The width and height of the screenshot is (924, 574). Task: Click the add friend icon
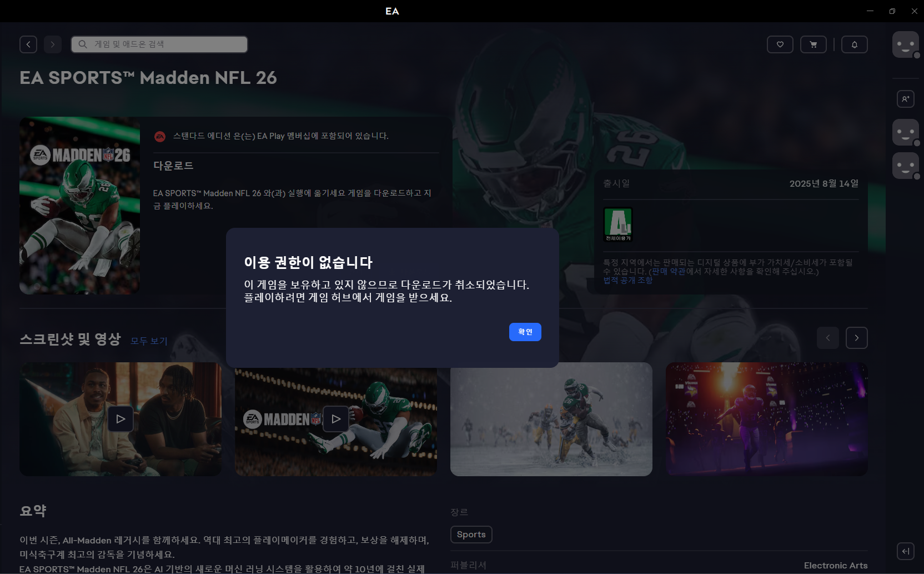pyautogui.click(x=906, y=99)
